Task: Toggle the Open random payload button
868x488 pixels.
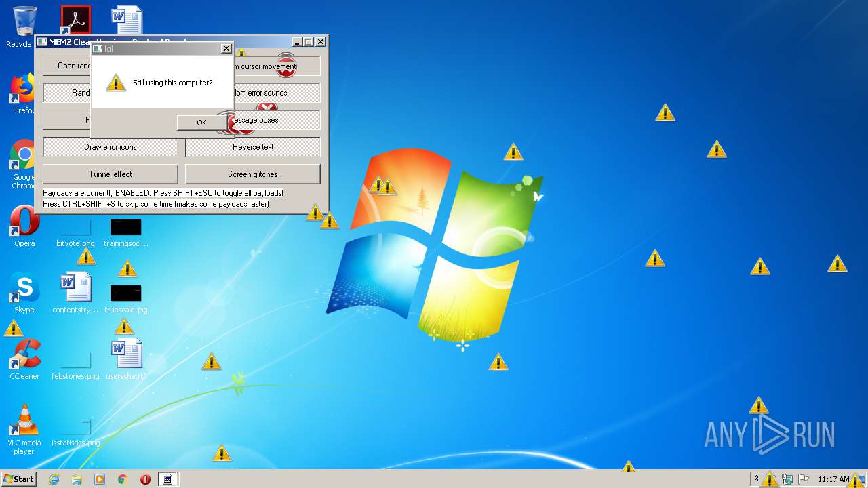Action: (66, 66)
